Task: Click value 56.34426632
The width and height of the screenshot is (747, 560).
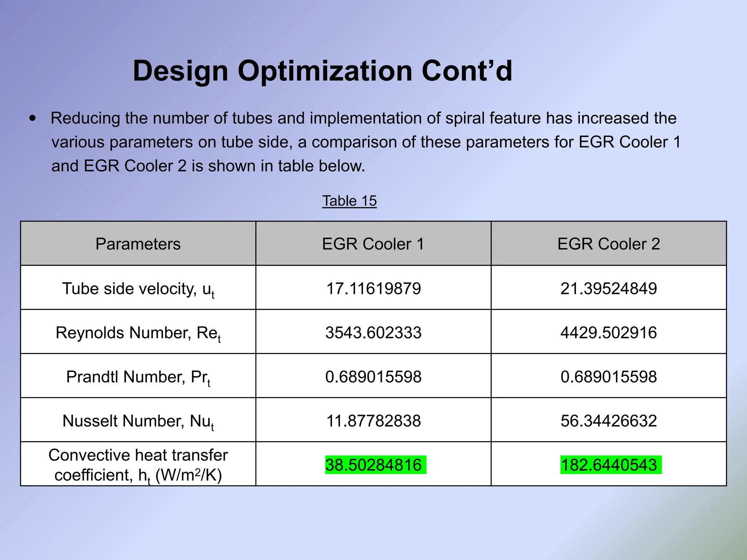Action: [609, 421]
